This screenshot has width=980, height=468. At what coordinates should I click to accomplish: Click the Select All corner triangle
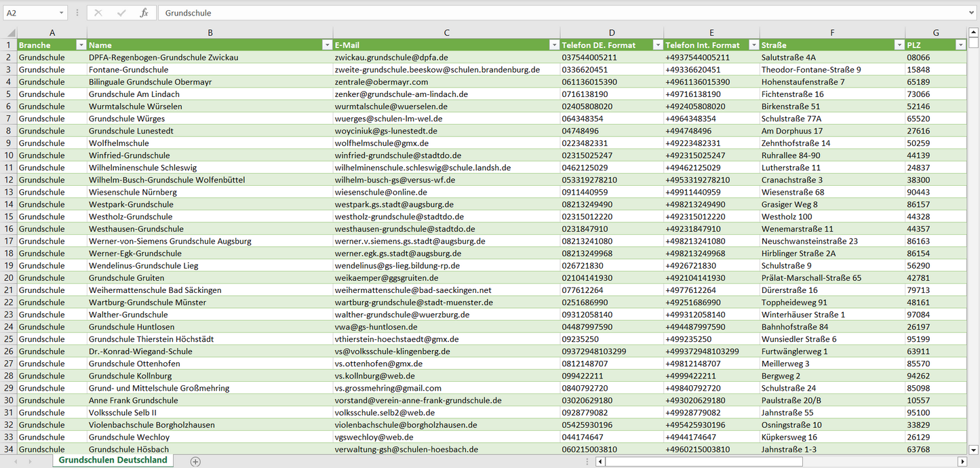(x=12, y=33)
